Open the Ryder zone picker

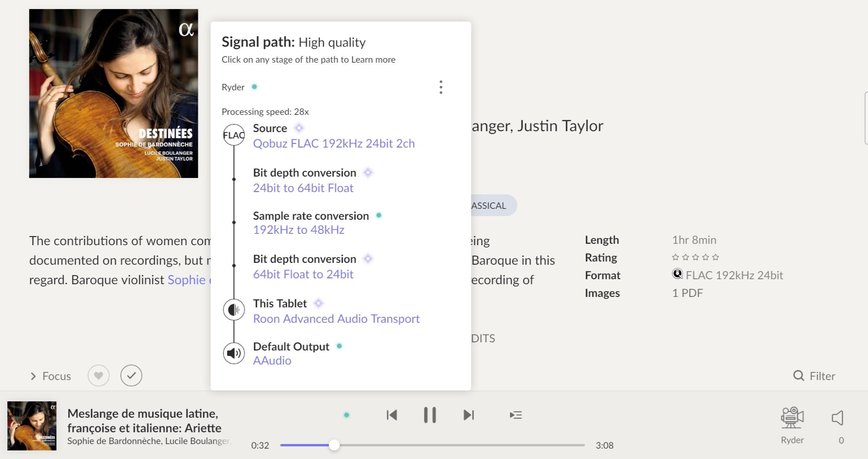coord(792,425)
